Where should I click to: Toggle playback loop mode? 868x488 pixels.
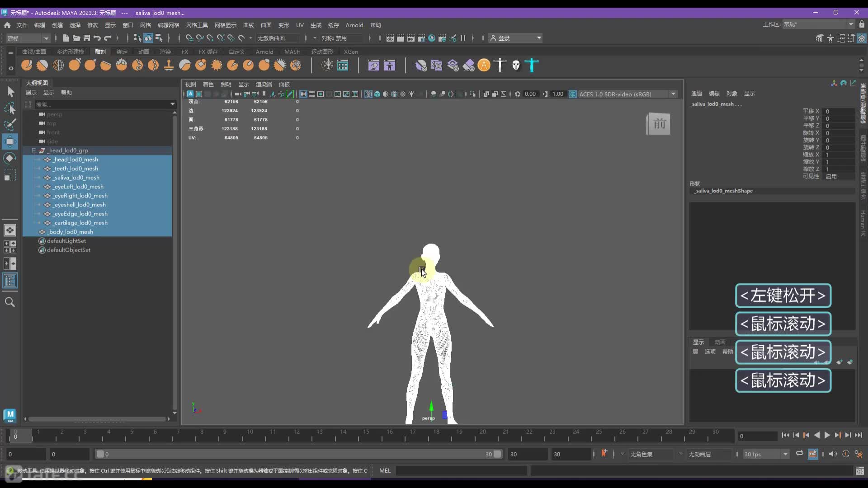(800, 454)
